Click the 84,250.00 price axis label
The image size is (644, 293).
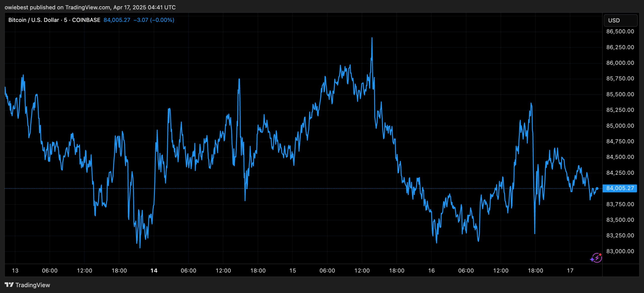[620, 173]
